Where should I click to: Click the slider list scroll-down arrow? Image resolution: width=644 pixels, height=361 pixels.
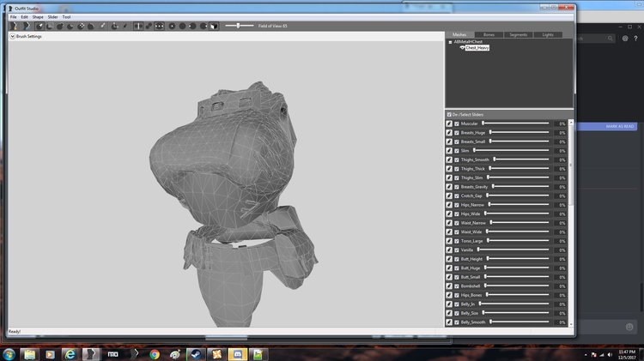coord(571,324)
